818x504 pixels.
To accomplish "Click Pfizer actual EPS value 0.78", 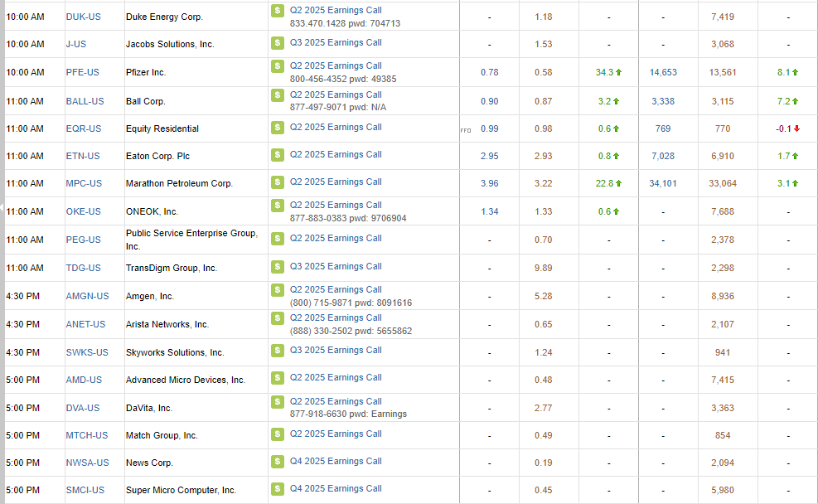I will coord(489,72).
